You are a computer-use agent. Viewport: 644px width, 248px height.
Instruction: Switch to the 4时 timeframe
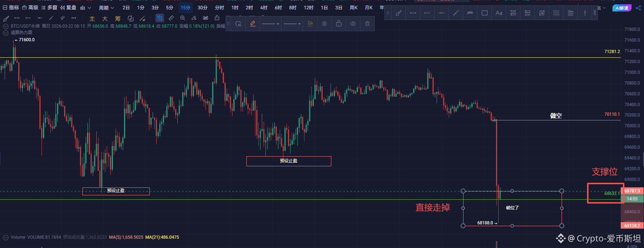coord(264,8)
